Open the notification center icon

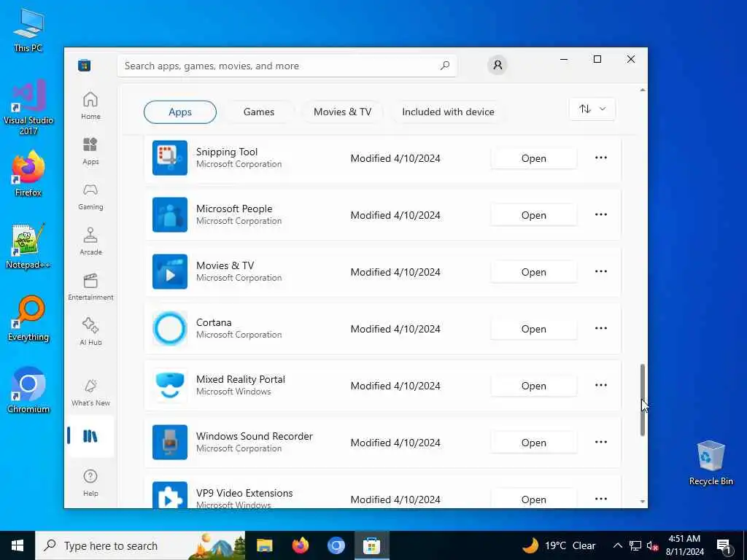pyautogui.click(x=724, y=546)
